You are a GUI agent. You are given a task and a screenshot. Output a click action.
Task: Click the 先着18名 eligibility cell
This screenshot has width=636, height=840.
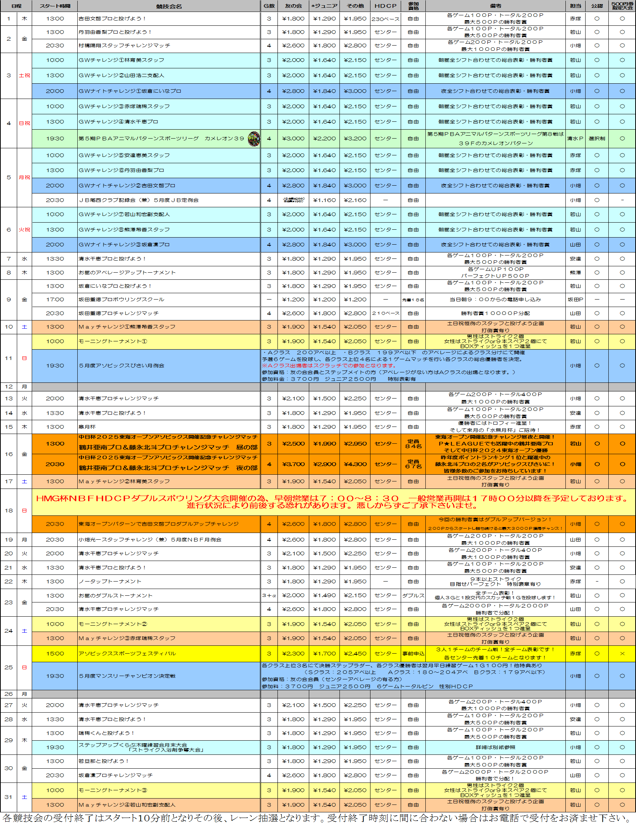point(413,300)
